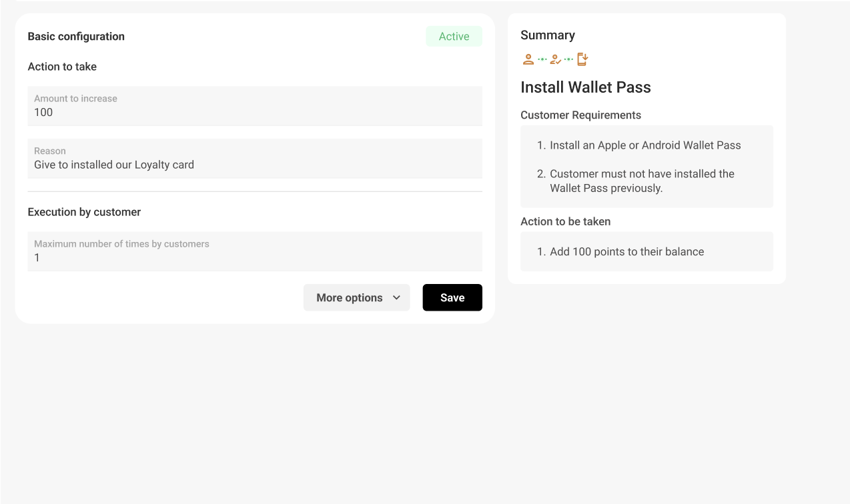Screen dimensions: 850x504
Task: Select the Summary panel title
Action: tap(548, 35)
